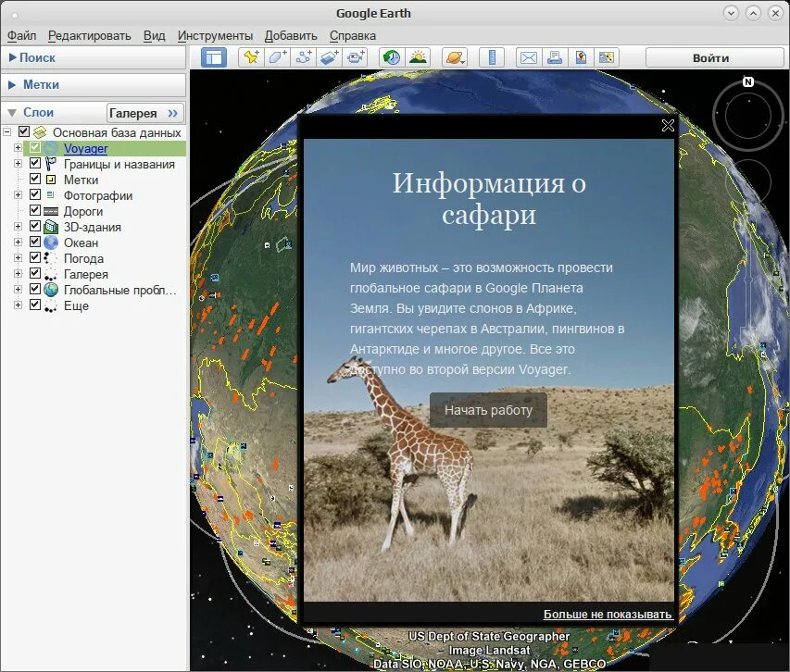The image size is (790, 672).
Task: Click the Ocean layer globe icon
Action: (51, 243)
